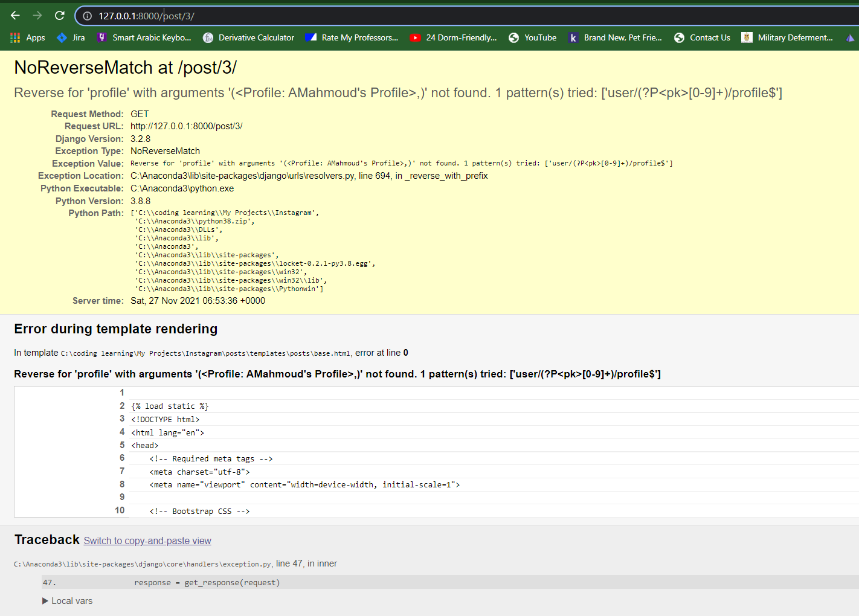Screen dimensions: 859x616
Task: Select template line 2 '{% load static %}'
Action: pos(170,406)
